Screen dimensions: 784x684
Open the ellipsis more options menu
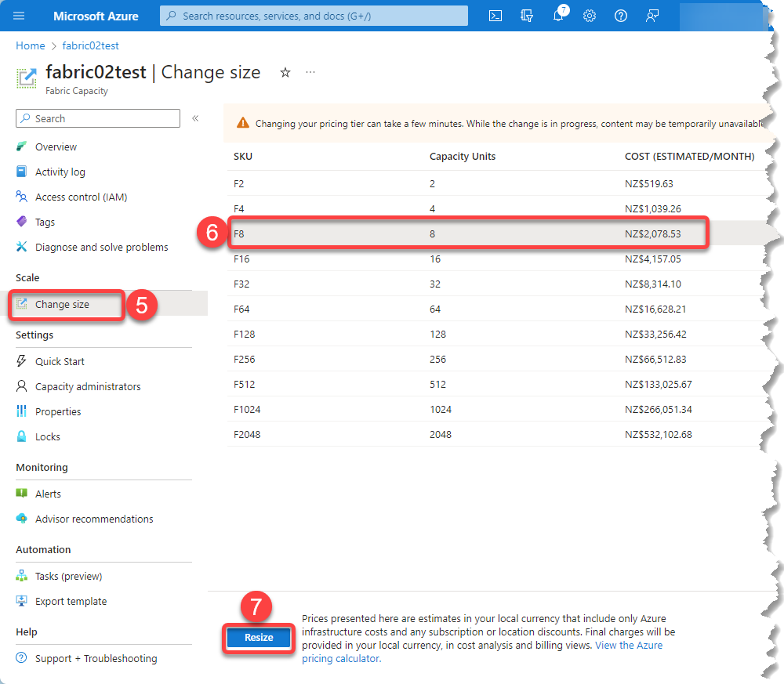(310, 72)
